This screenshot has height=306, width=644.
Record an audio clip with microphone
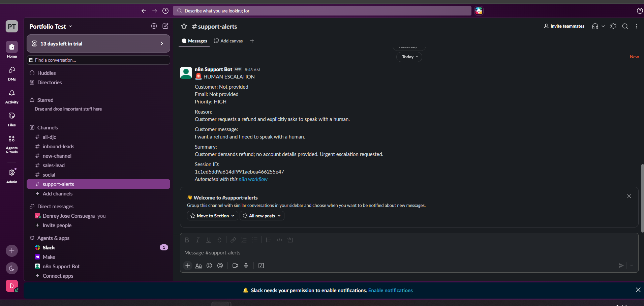pos(246,266)
